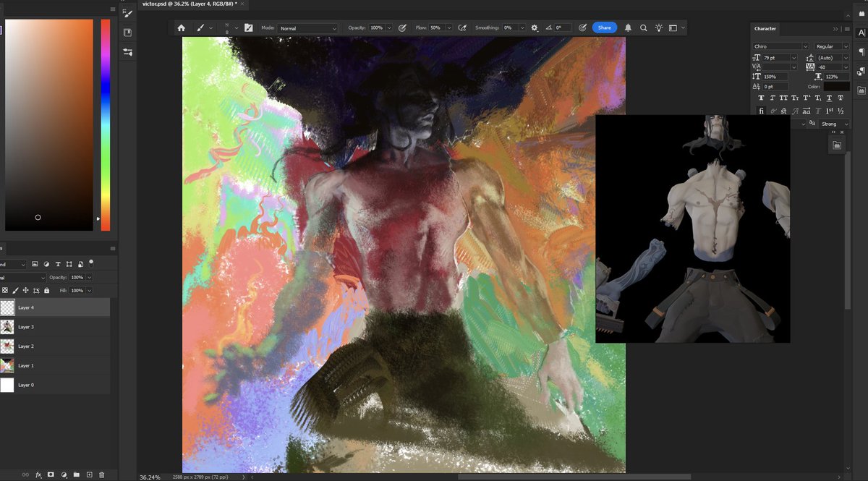Open smoothing options gear icon

pyautogui.click(x=535, y=28)
